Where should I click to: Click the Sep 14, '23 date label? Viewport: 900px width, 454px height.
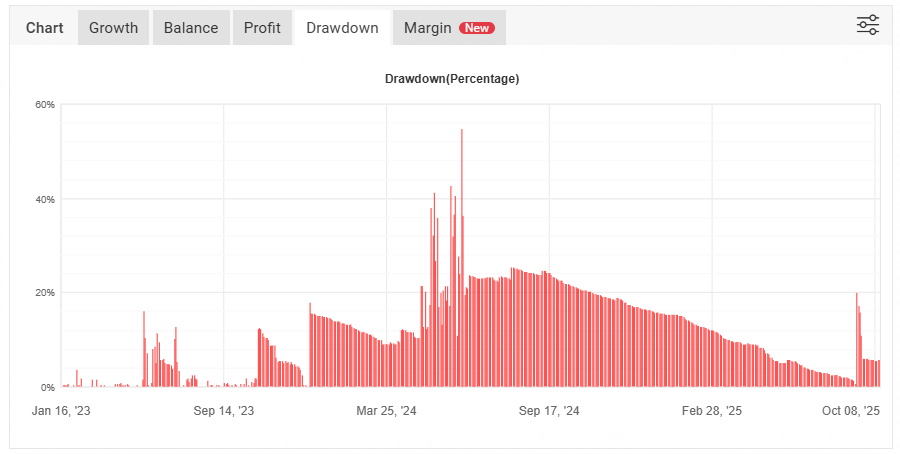224,411
